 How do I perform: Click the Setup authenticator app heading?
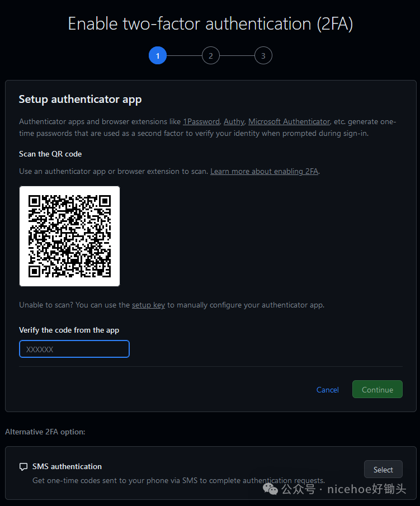click(x=80, y=99)
